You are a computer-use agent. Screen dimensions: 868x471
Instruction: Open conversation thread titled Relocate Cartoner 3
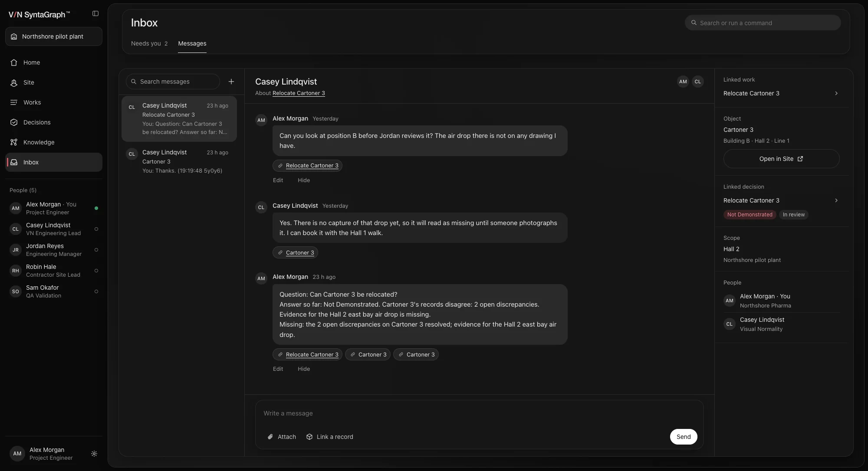click(x=179, y=119)
